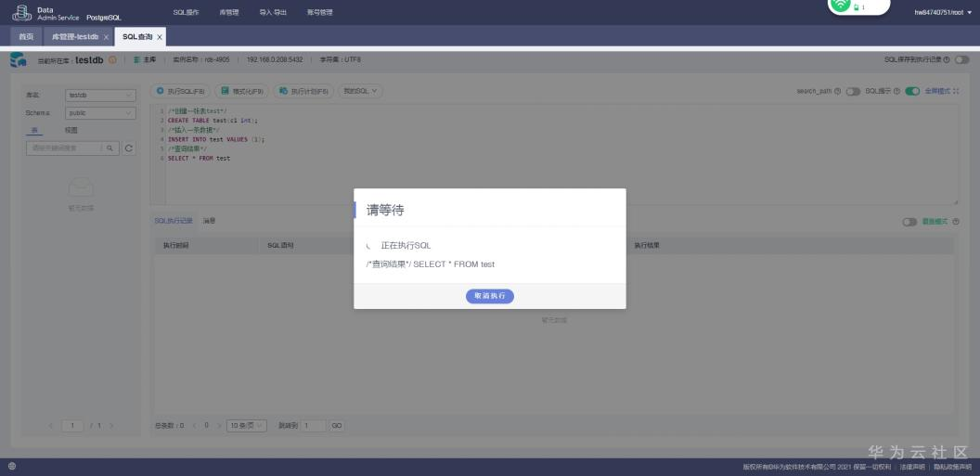Click the database icon beside current database label
Image resolution: width=980 pixels, height=476 pixels.
[x=19, y=60]
